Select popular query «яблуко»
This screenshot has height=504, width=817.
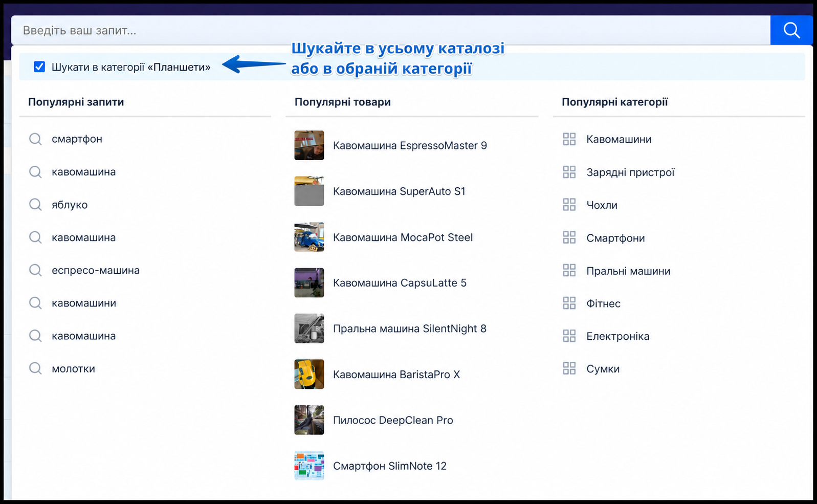[x=70, y=205]
